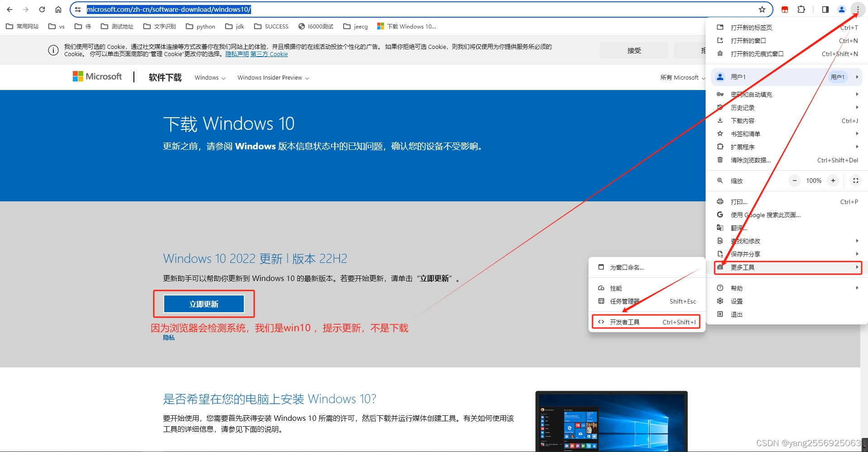Image resolution: width=868 pixels, height=452 pixels.
Task: Click the red extension icon near address bar
Action: (x=784, y=9)
